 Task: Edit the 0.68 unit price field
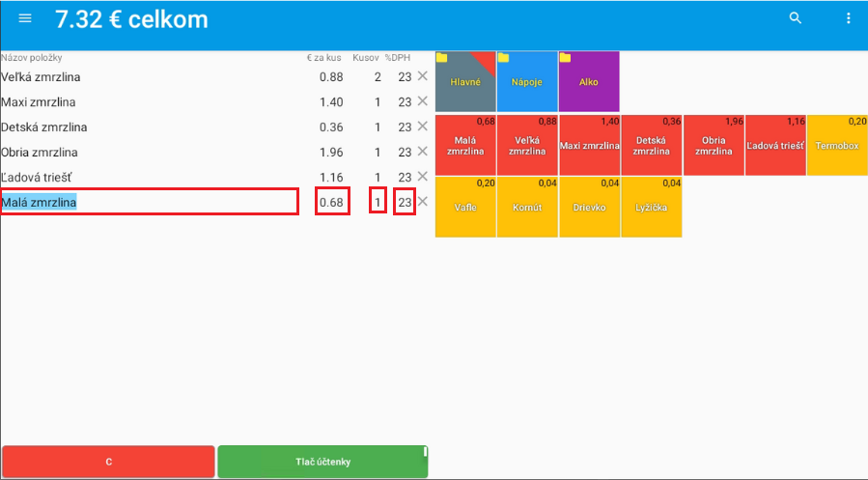332,202
